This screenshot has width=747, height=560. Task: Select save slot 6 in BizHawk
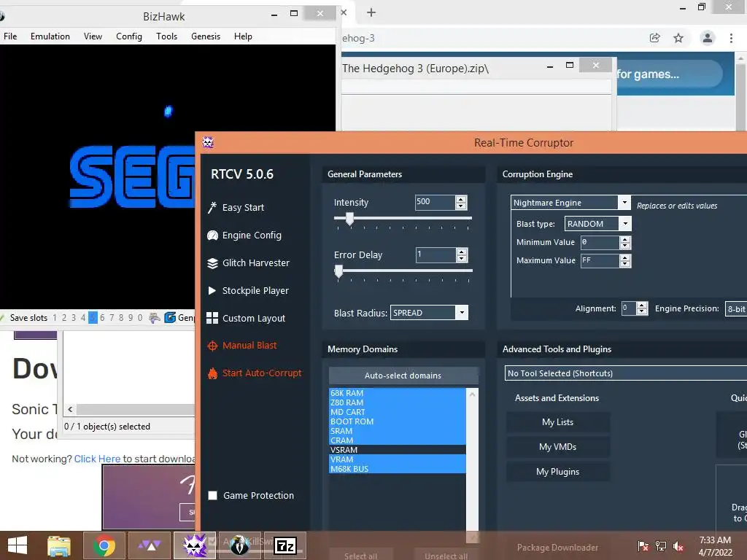102,318
